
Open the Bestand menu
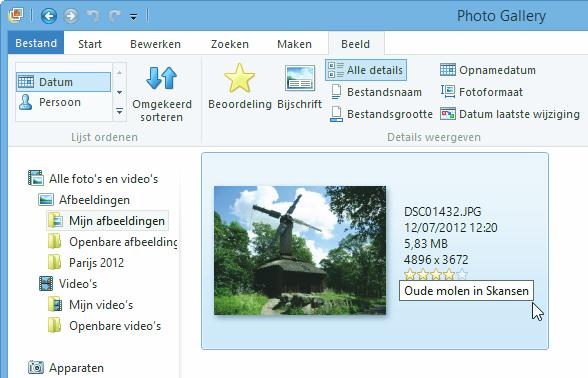coord(36,43)
